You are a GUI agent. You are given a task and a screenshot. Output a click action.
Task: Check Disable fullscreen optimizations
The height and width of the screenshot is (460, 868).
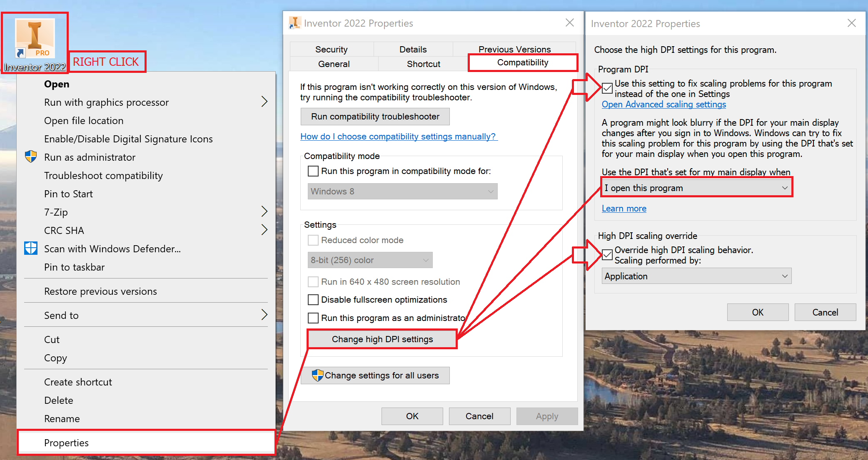tap(313, 300)
